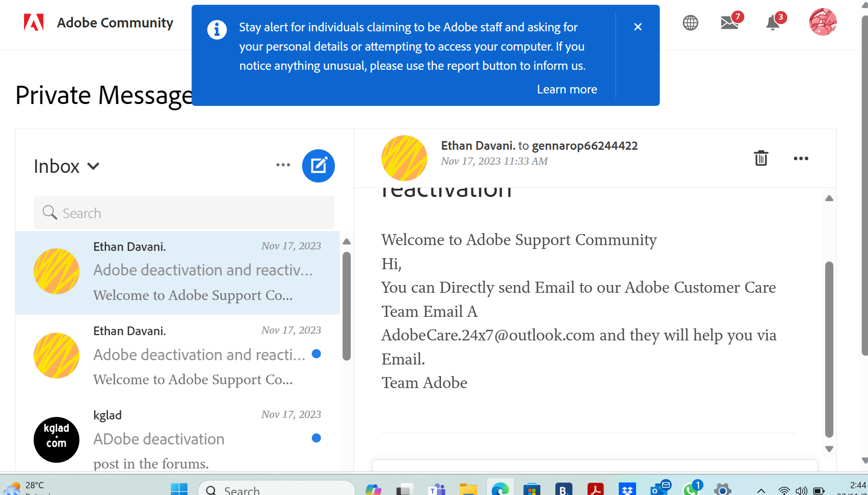The width and height of the screenshot is (868, 495).
Task: Open the Windows Start menu
Action: [180, 489]
